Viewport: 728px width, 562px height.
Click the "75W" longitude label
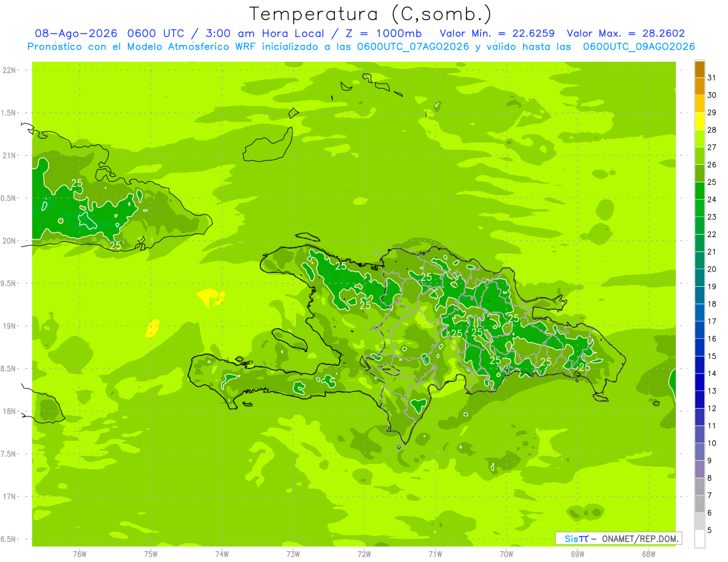(151, 554)
